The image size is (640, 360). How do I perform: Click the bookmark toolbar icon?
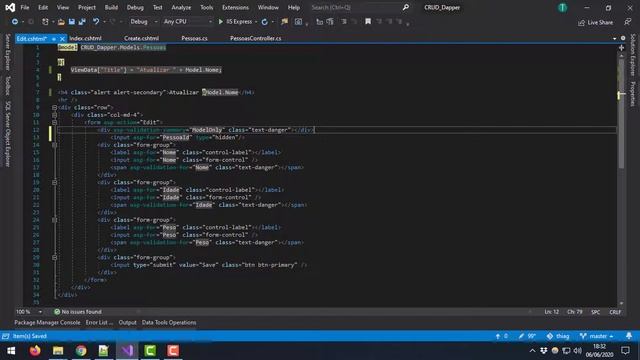click(x=368, y=22)
